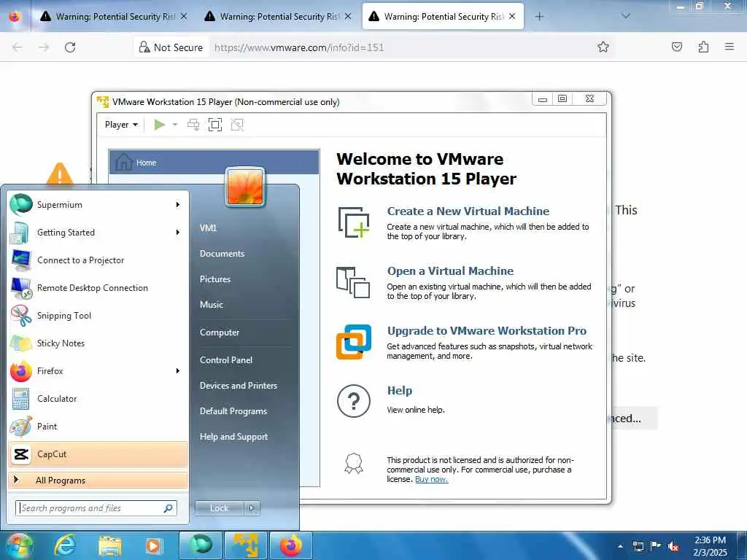Image resolution: width=747 pixels, height=560 pixels.
Task: Click Send Ctrl+Alt+Del toolbar icon
Action: 193,125
